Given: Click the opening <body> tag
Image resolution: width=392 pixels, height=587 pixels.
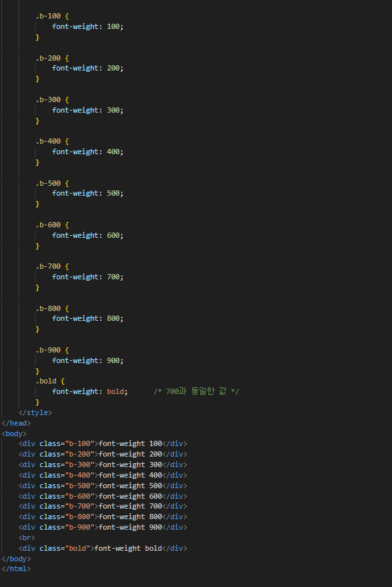Looking at the screenshot, I should click(14, 433).
